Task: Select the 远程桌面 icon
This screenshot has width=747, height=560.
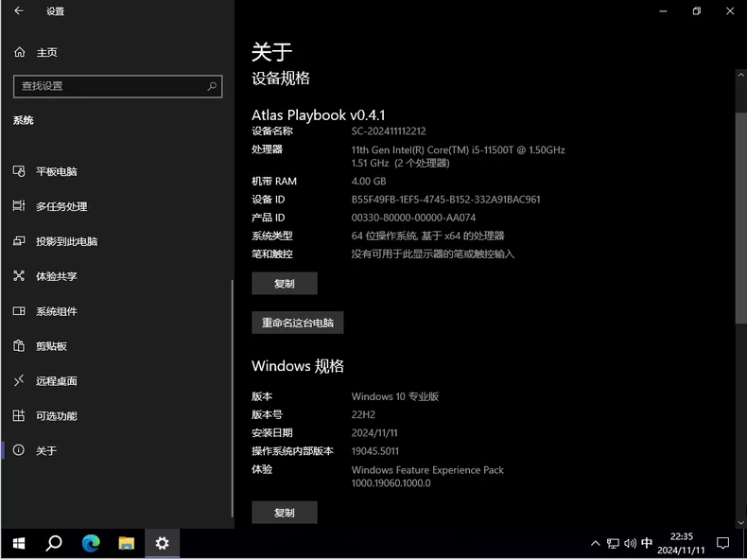Action: pos(19,380)
